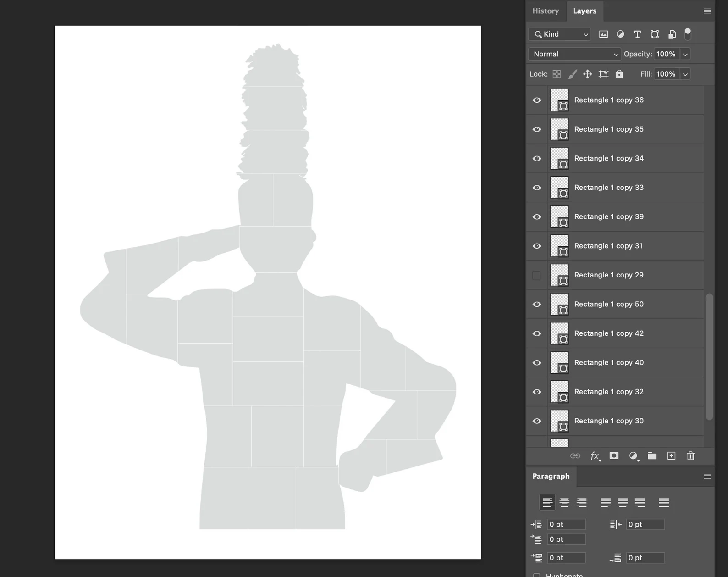This screenshot has width=728, height=577.
Task: Delete layer with trash icon
Action: point(690,456)
